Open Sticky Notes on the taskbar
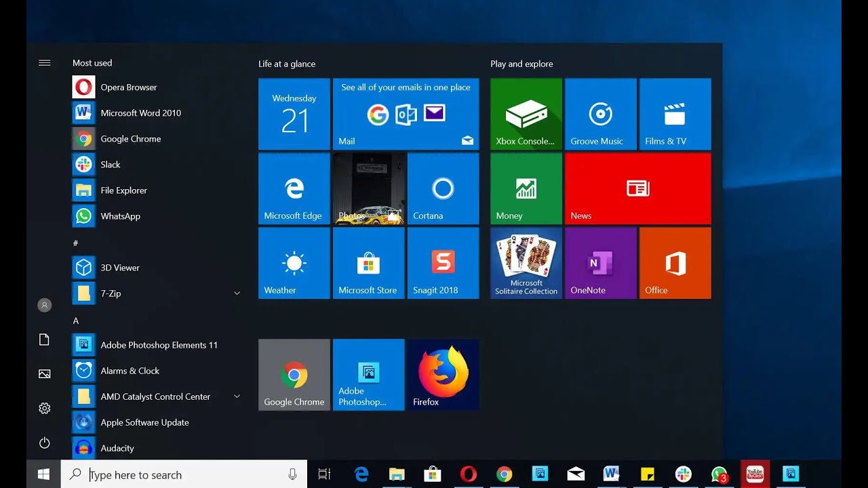The image size is (868, 488). point(647,474)
